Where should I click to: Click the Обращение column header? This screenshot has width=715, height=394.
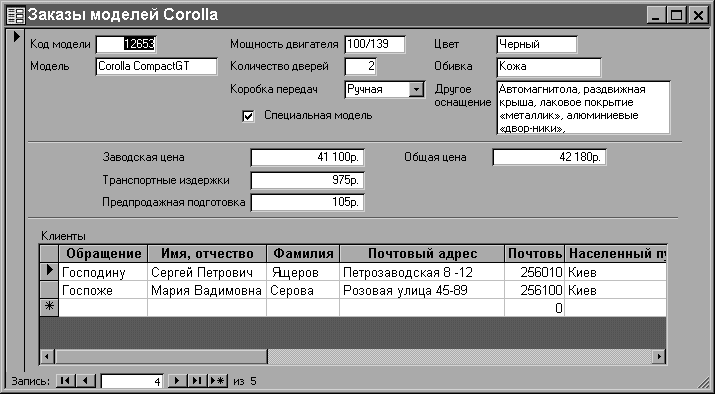point(103,254)
